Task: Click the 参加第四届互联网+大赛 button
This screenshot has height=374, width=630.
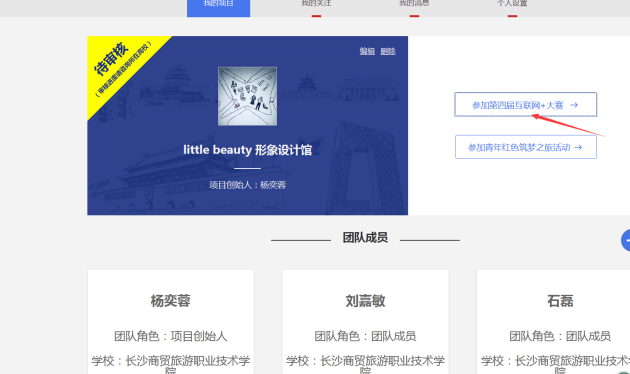Action: coord(526,104)
